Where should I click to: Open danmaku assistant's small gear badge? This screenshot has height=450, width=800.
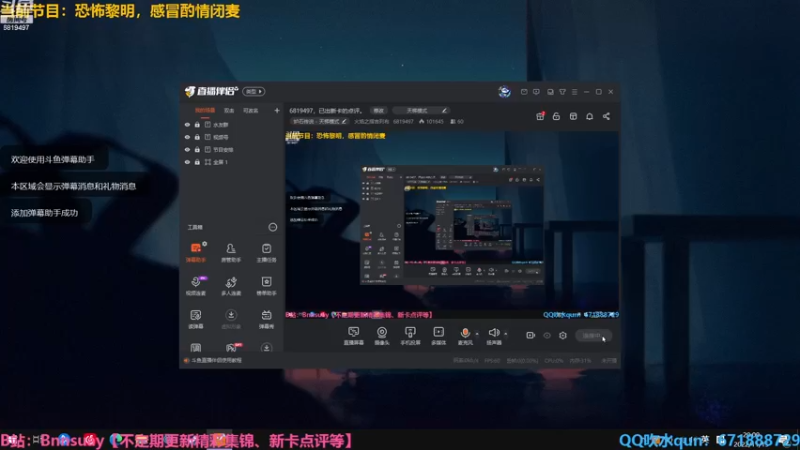(x=205, y=244)
